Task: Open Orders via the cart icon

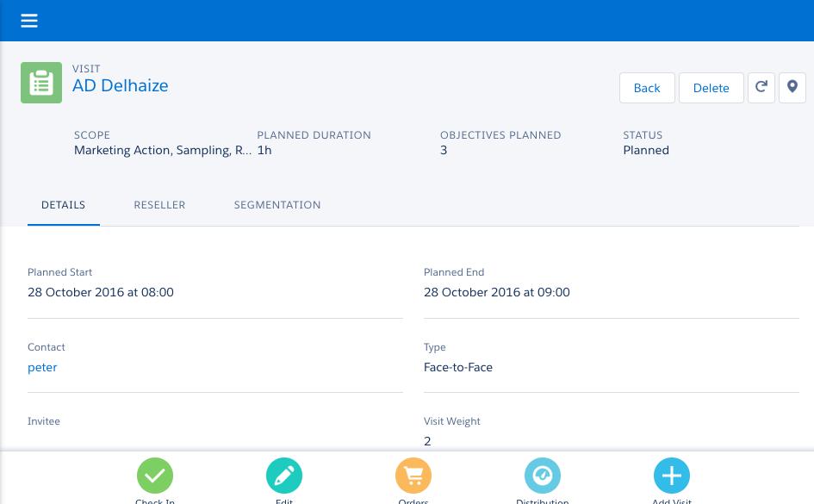Action: click(x=413, y=476)
